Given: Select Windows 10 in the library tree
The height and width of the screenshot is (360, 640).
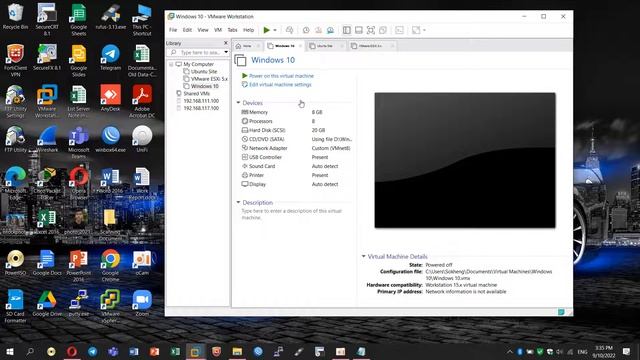Looking at the screenshot, I should [x=204, y=86].
